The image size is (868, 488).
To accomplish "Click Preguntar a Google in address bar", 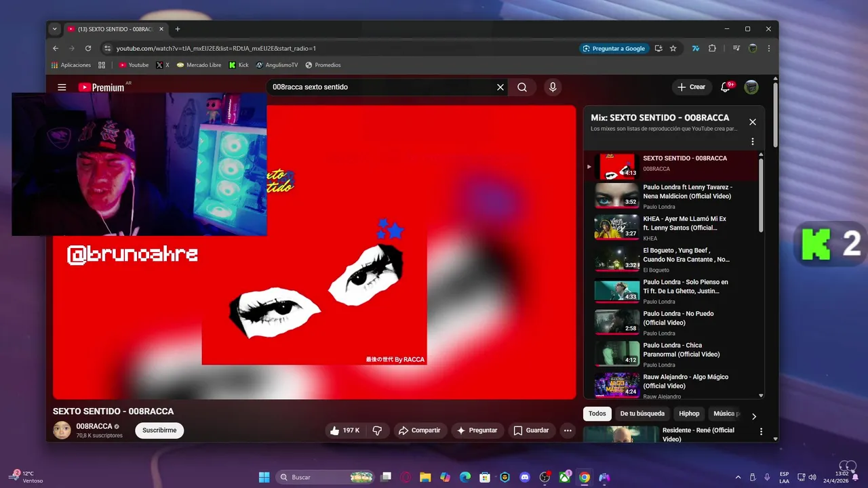I will point(614,48).
